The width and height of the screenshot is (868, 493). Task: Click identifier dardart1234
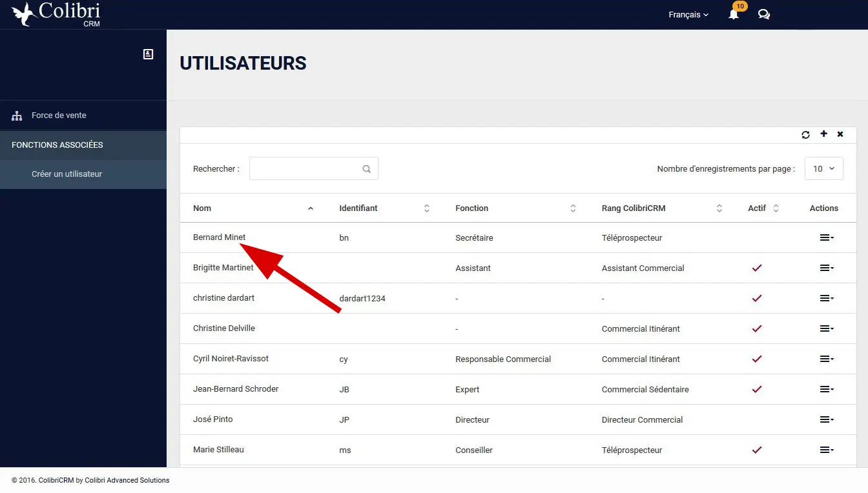[x=362, y=299]
